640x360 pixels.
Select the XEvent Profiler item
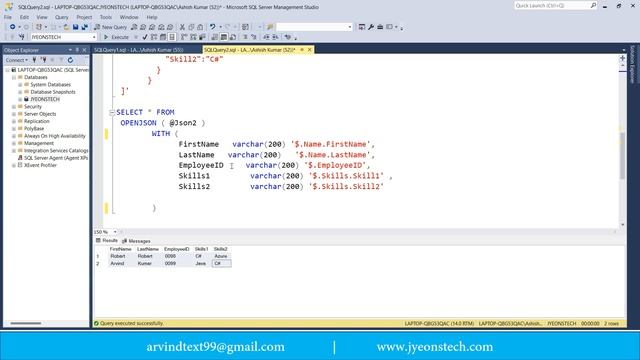pos(40,165)
